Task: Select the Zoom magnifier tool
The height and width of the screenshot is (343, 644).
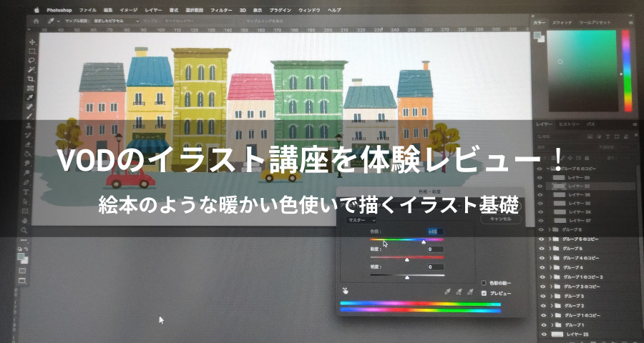Action: tap(24, 231)
